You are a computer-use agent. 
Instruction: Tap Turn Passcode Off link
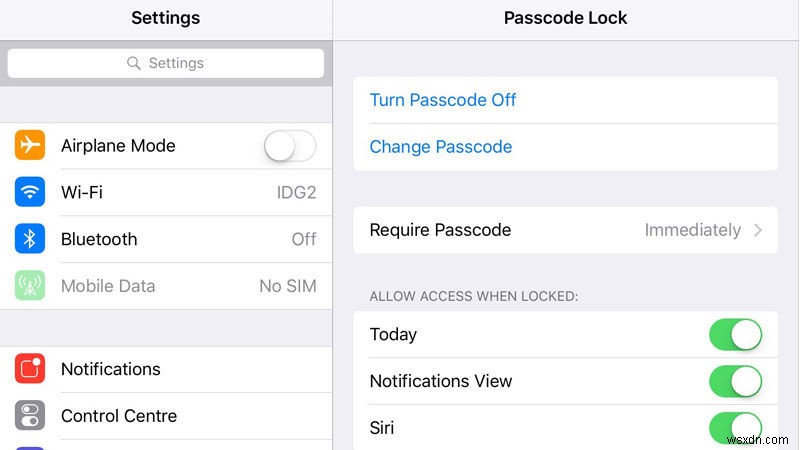point(443,100)
